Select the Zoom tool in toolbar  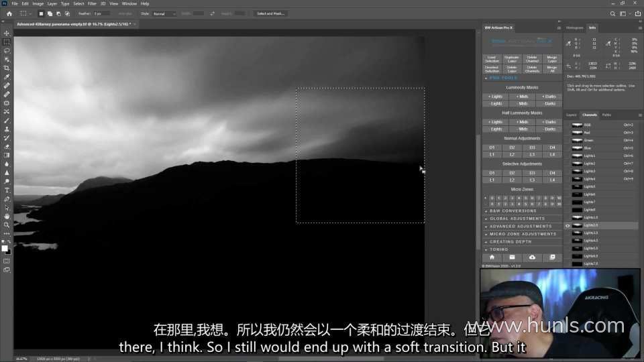7,225
